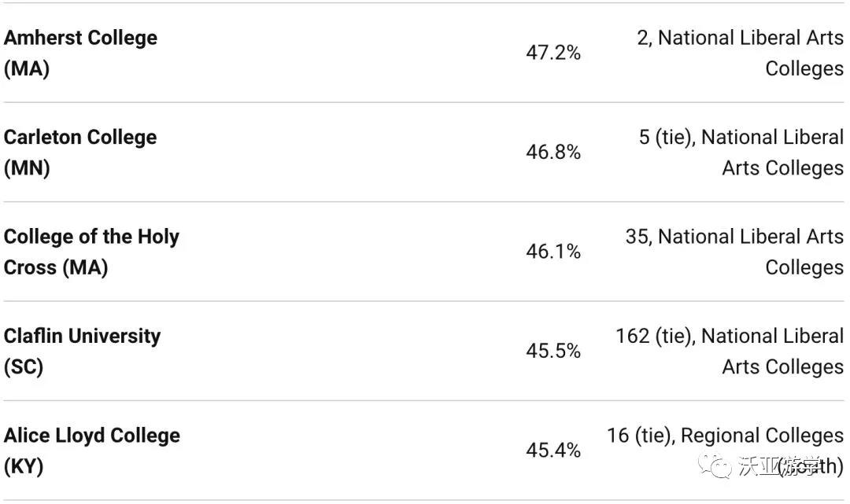Click the Chinese watermark text beside logo

pos(779,466)
